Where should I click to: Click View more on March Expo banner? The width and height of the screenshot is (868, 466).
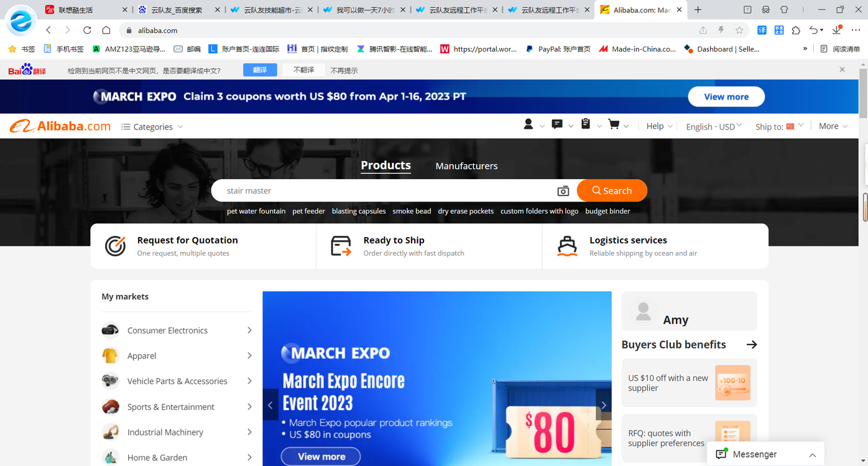coord(726,96)
